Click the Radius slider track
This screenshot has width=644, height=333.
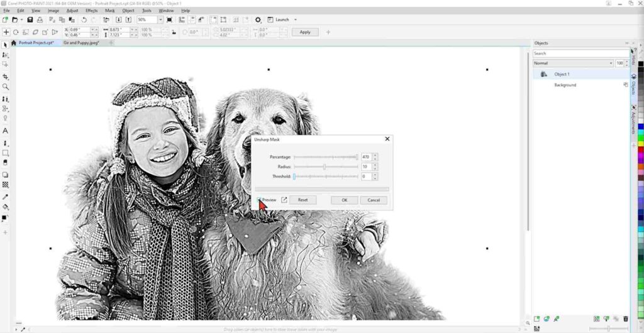(x=326, y=167)
